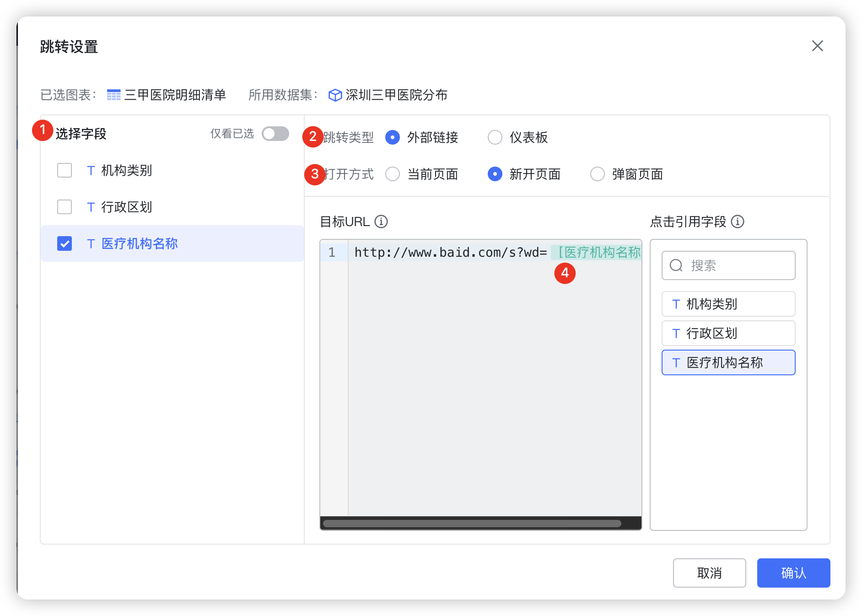Choose 当前页面 open mode radio
This screenshot has height=616, width=862.
pos(393,174)
